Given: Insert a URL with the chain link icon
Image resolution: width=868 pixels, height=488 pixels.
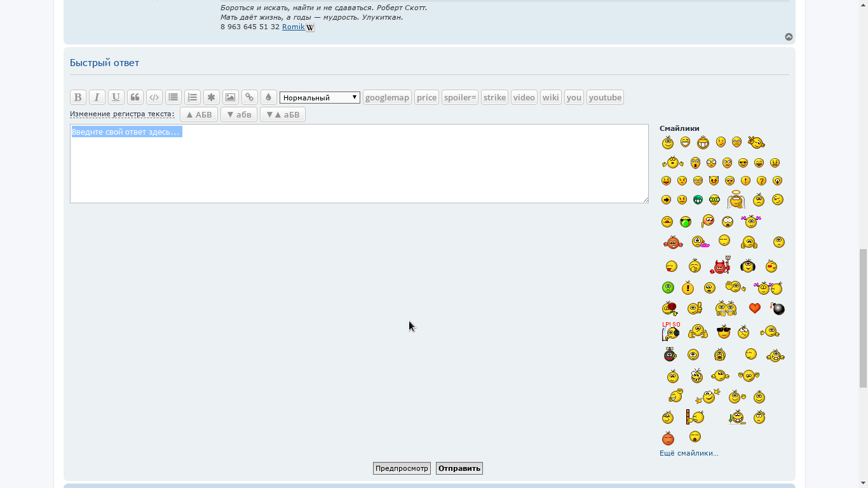Looking at the screenshot, I should click(249, 97).
